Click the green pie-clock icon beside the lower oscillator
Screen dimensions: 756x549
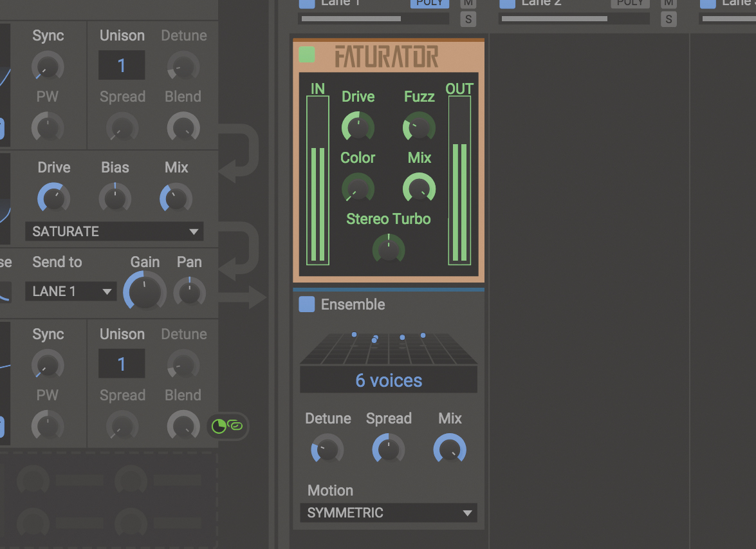pyautogui.click(x=219, y=426)
